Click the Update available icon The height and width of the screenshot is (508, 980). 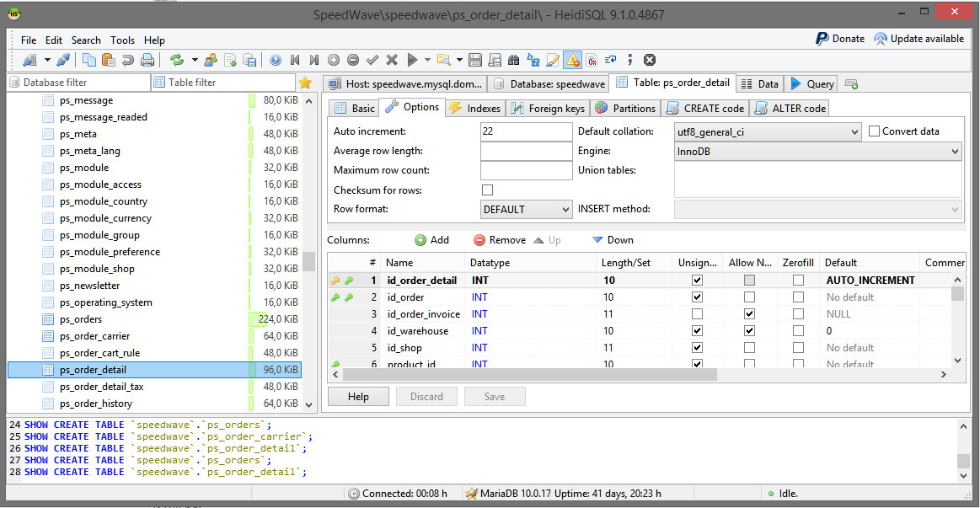point(881,39)
